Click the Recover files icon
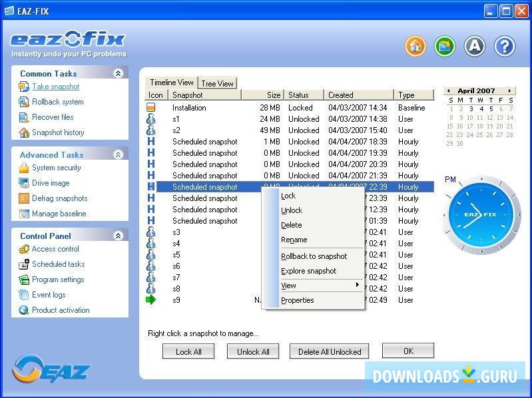The image size is (532, 398). 24,117
